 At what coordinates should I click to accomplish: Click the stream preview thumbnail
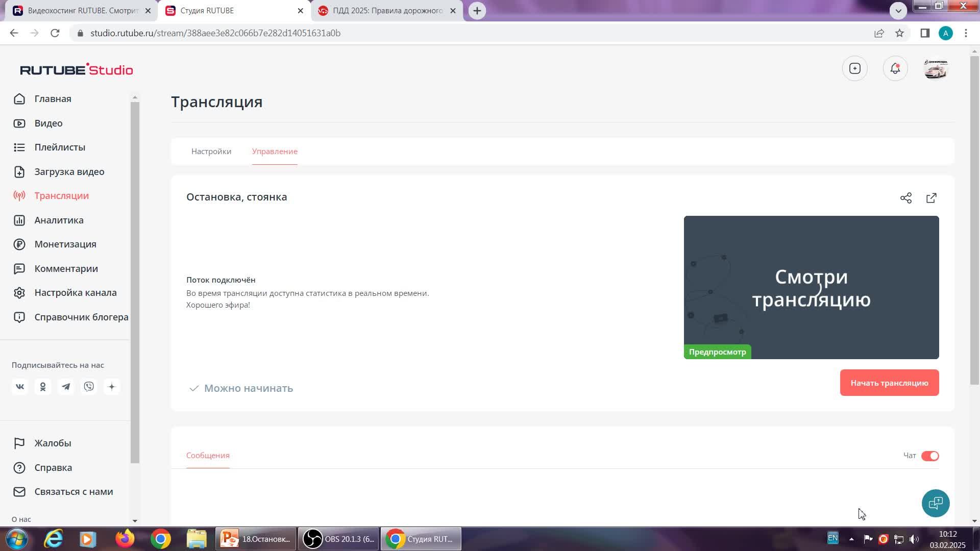[811, 287]
